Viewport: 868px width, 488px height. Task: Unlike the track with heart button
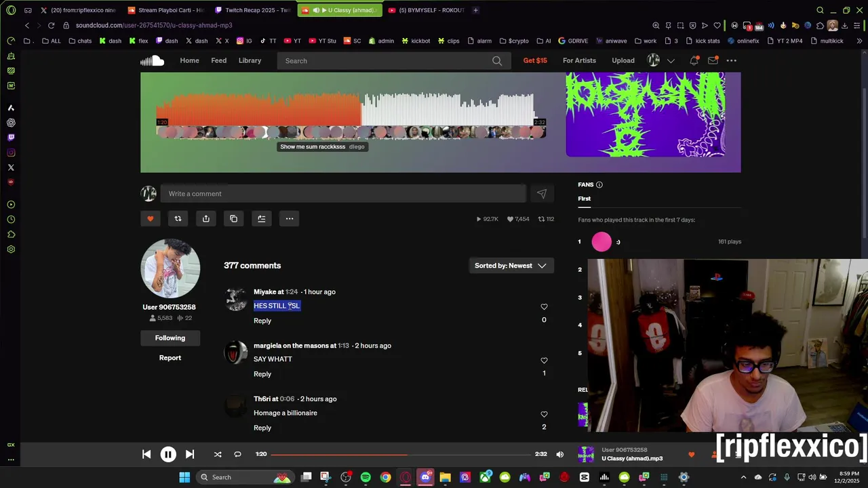(x=151, y=218)
